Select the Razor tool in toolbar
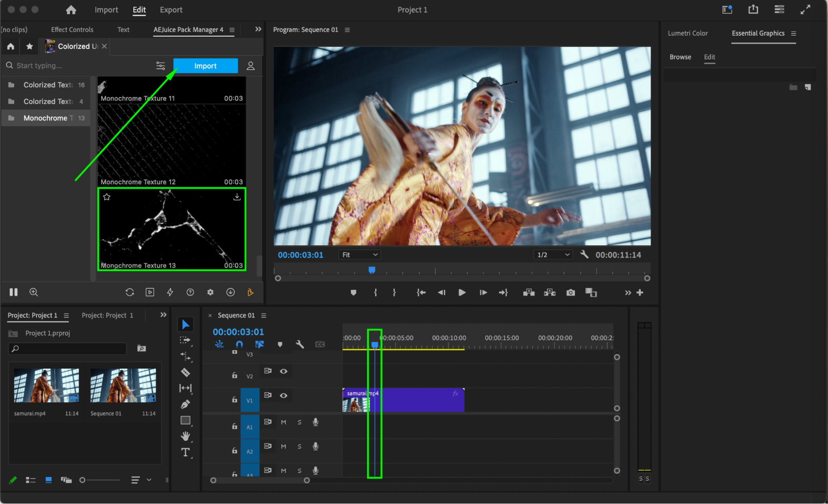This screenshot has height=504, width=828. click(x=185, y=372)
